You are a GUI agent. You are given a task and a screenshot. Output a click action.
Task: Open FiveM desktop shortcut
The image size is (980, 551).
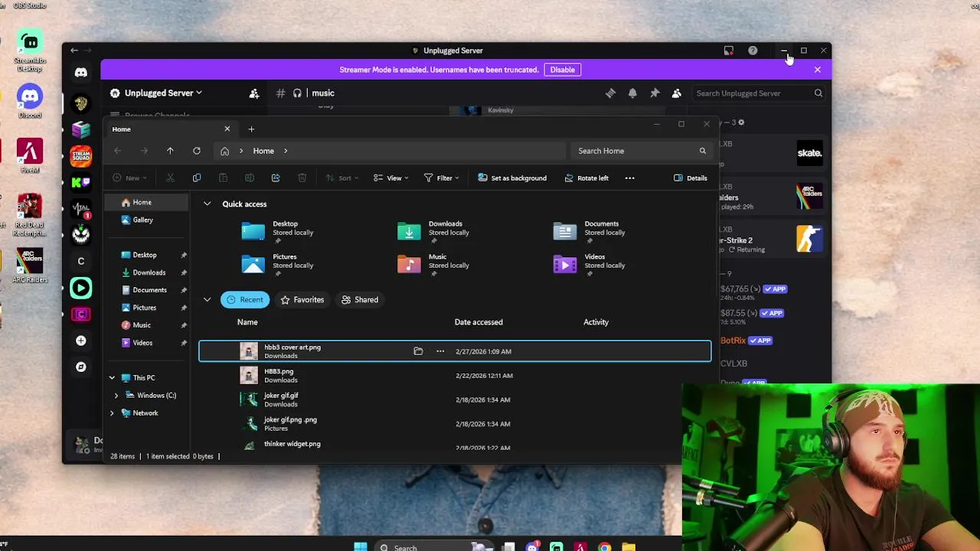tap(30, 156)
